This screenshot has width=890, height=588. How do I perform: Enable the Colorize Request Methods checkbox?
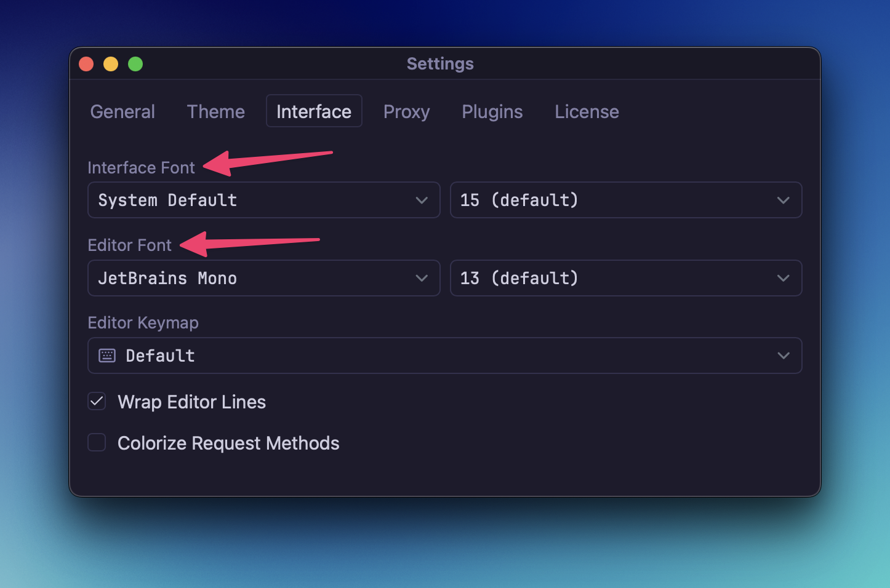pyautogui.click(x=97, y=442)
